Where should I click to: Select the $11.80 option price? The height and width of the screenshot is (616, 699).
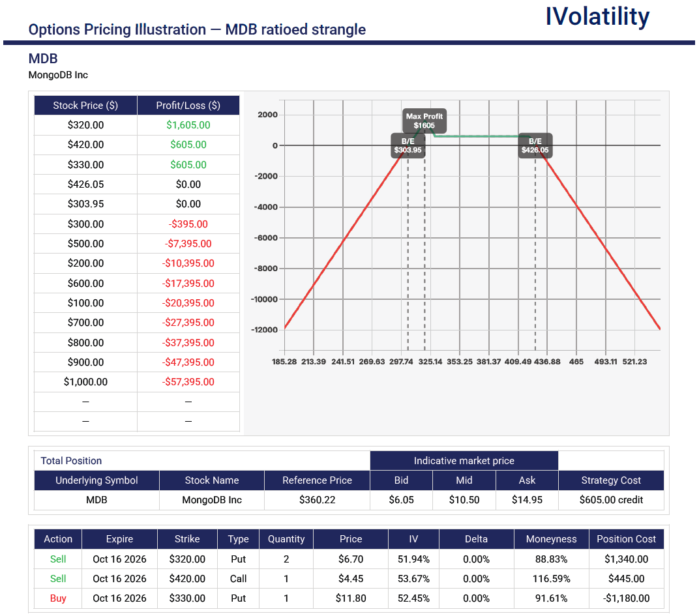pyautogui.click(x=351, y=598)
